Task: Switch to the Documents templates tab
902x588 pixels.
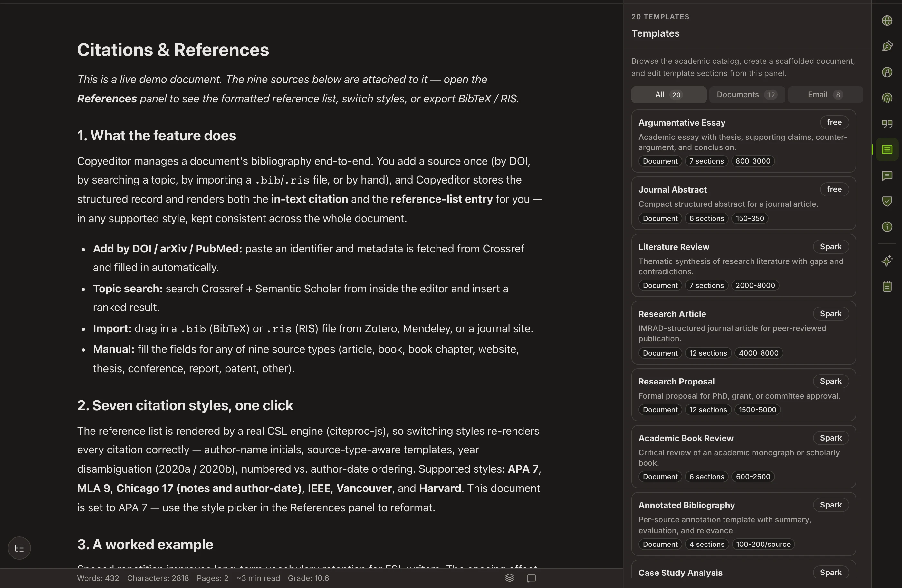Action: (x=747, y=95)
